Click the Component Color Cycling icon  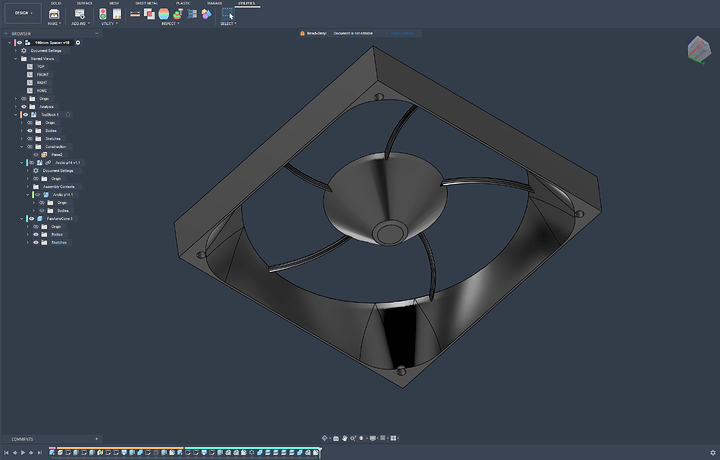[192, 14]
